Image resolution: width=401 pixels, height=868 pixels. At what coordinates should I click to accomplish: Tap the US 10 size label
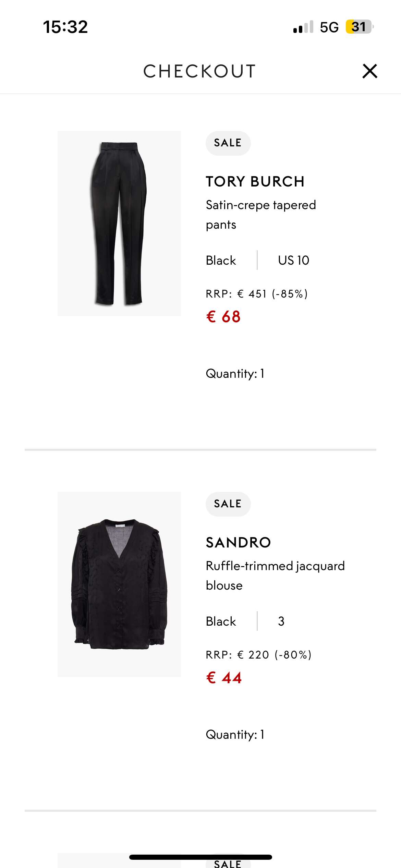pyautogui.click(x=293, y=260)
